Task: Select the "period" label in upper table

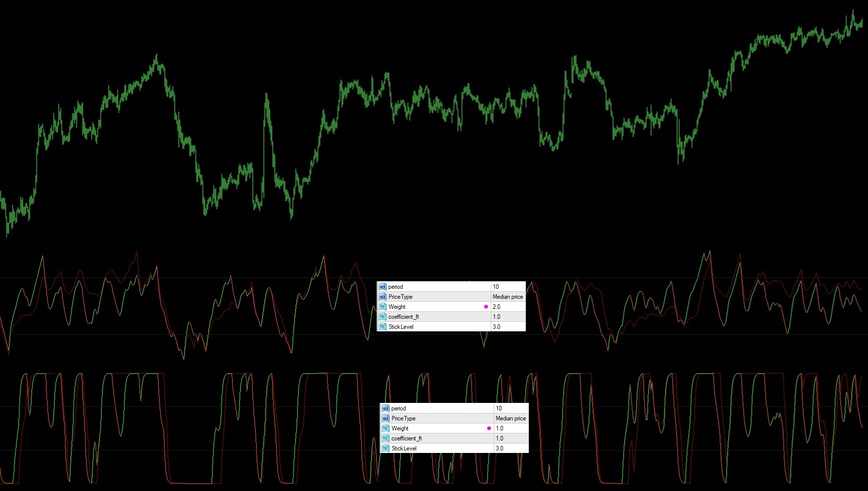Action: pos(396,287)
